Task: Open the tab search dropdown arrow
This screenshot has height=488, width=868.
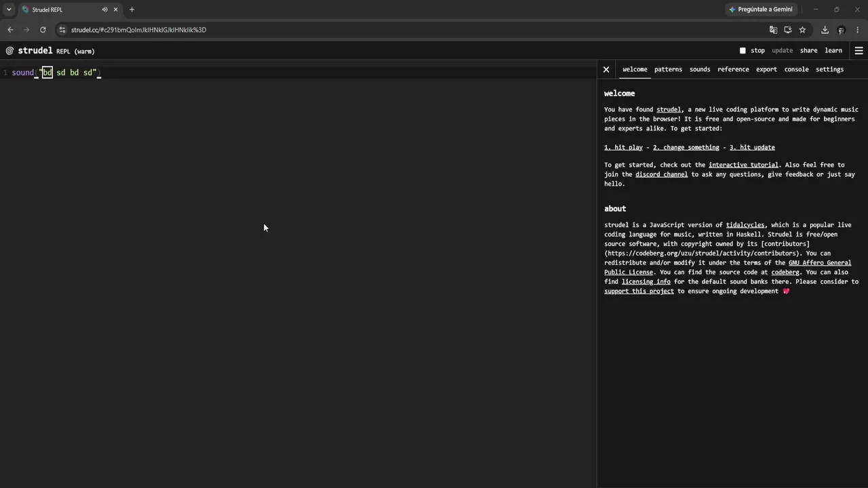Action: point(9,9)
